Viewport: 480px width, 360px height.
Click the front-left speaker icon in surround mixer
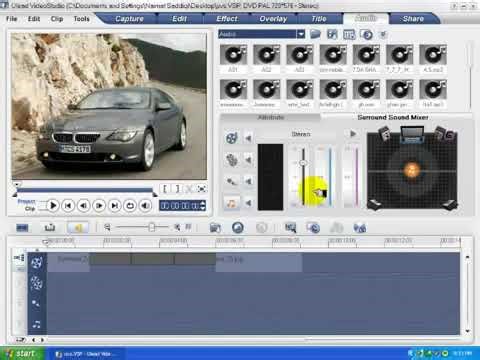click(x=384, y=133)
